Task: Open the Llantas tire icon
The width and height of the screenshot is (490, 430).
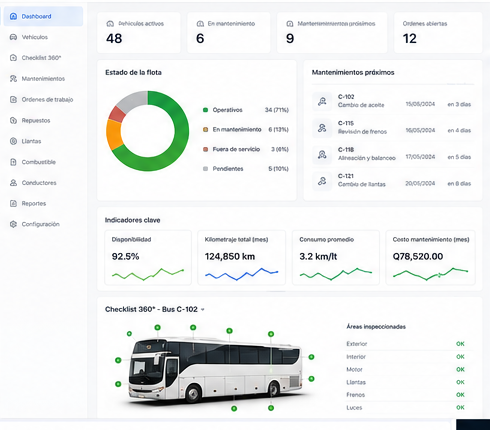Action: [13, 141]
